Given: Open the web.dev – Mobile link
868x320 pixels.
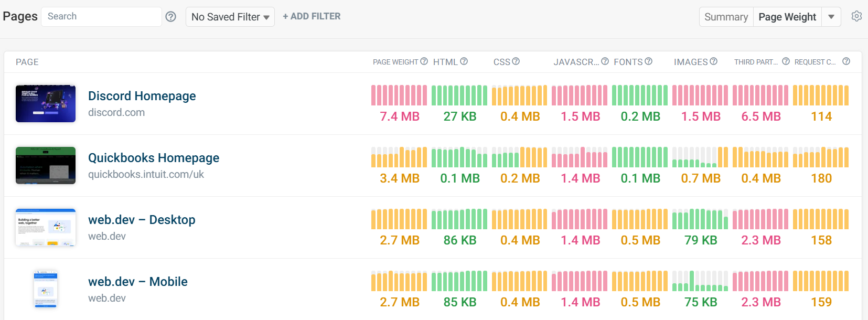Looking at the screenshot, I should click(x=138, y=282).
